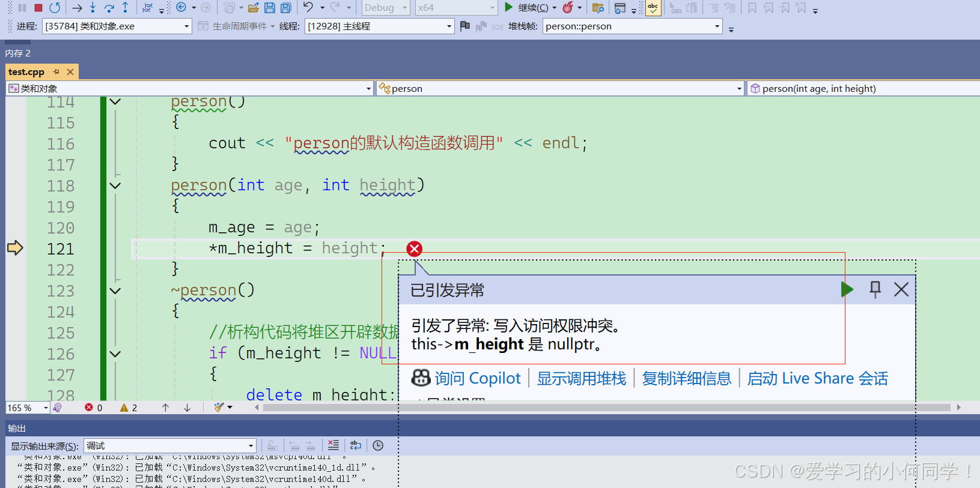
Task: Continue from the exception popup play icon
Action: click(847, 290)
